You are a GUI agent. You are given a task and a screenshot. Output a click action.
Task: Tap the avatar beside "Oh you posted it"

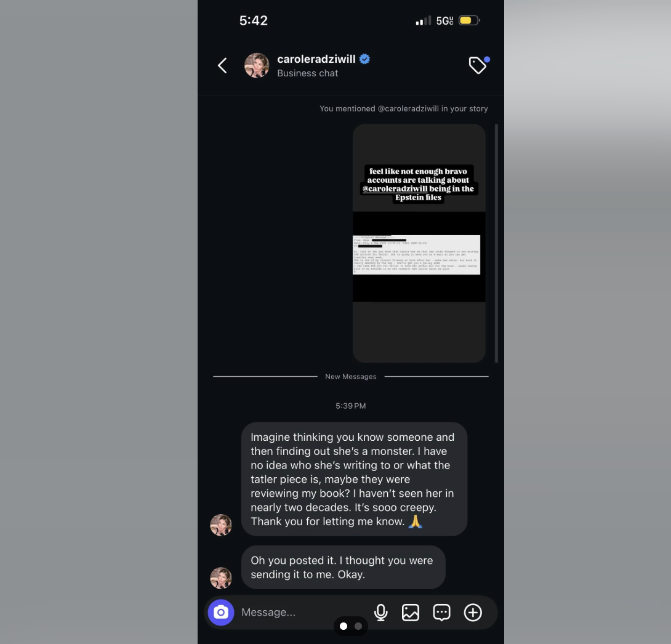coord(221,578)
